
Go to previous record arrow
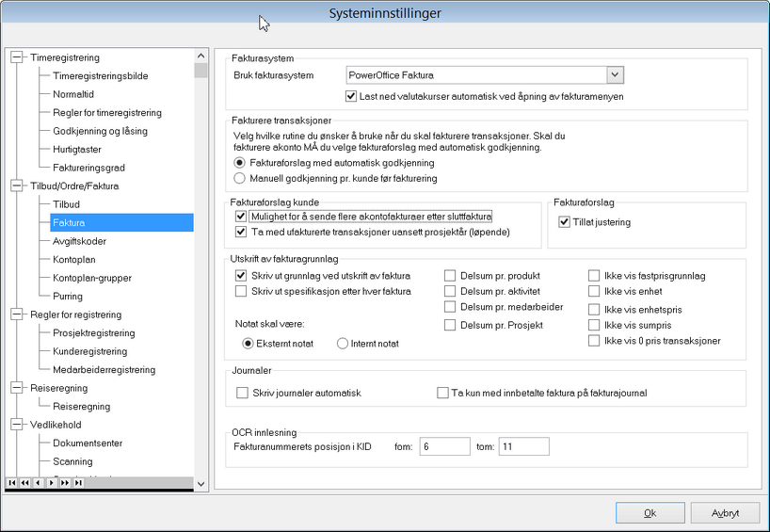coord(39,483)
